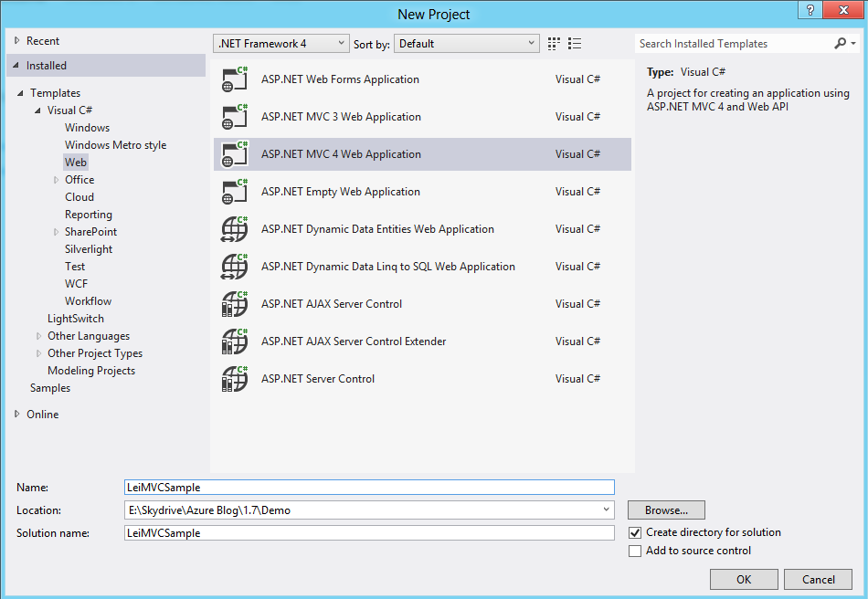Expand the Recent section
Viewport: 868px width, 599px height.
pyautogui.click(x=16, y=40)
